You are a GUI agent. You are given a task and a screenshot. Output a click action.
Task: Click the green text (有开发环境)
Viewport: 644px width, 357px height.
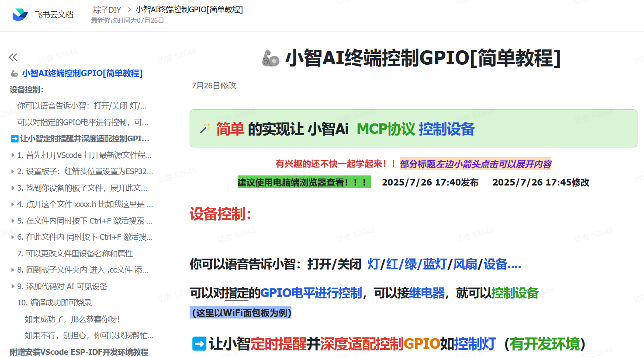[x=544, y=344]
